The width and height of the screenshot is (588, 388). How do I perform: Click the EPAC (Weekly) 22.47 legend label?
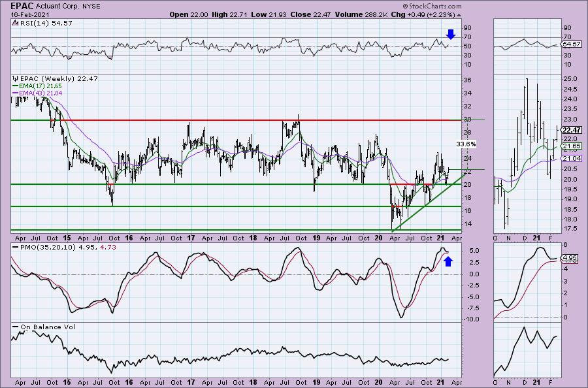pyautogui.click(x=59, y=79)
